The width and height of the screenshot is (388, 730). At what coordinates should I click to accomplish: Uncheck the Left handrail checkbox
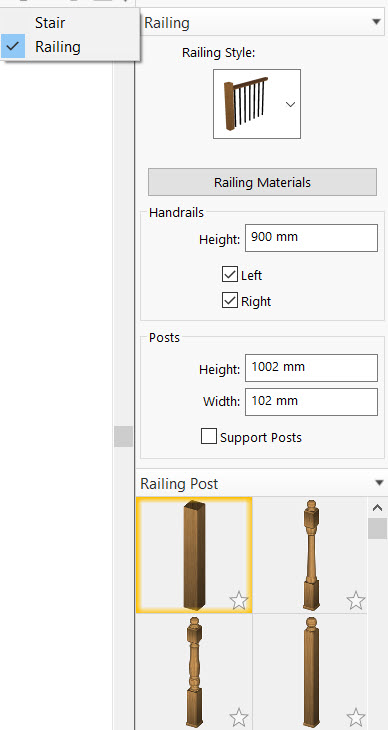point(230,275)
